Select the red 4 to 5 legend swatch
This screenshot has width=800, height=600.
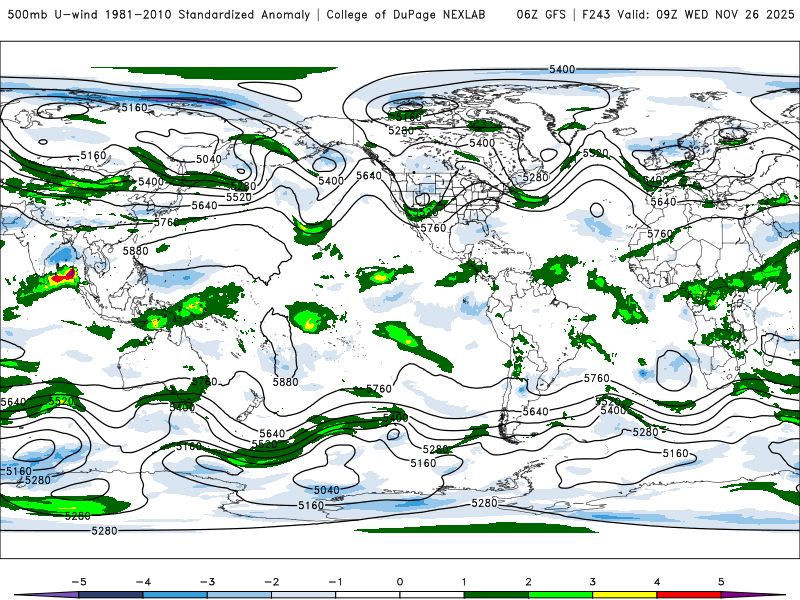(x=689, y=595)
